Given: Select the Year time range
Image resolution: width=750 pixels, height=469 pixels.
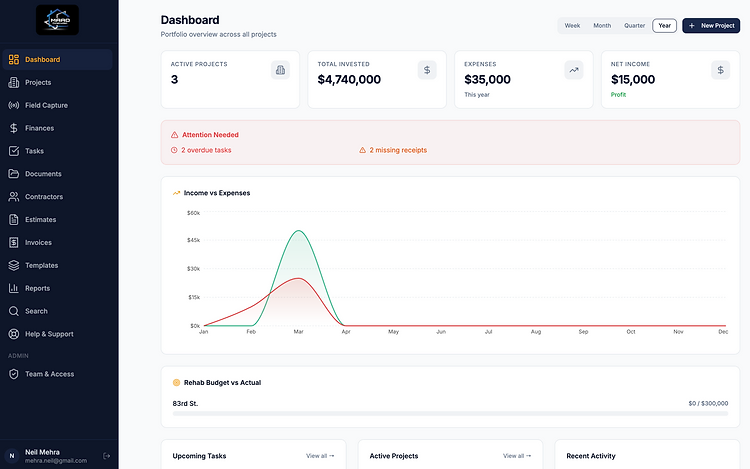Looking at the screenshot, I should click(664, 26).
